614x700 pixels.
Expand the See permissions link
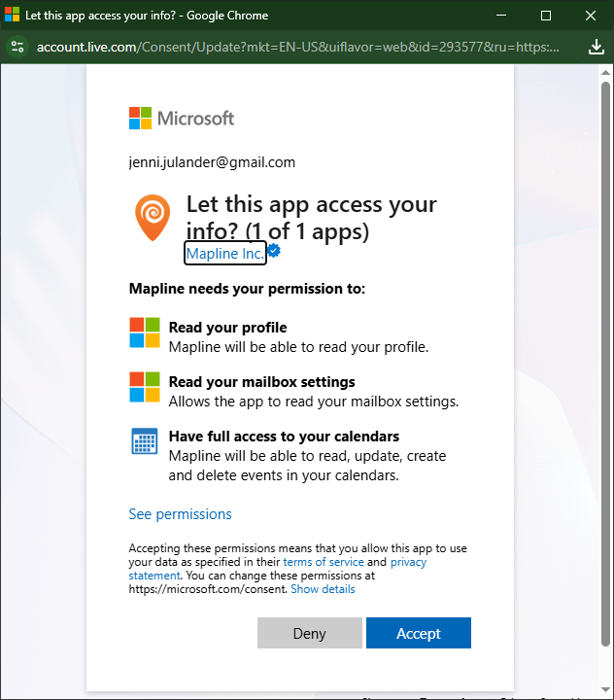click(180, 513)
